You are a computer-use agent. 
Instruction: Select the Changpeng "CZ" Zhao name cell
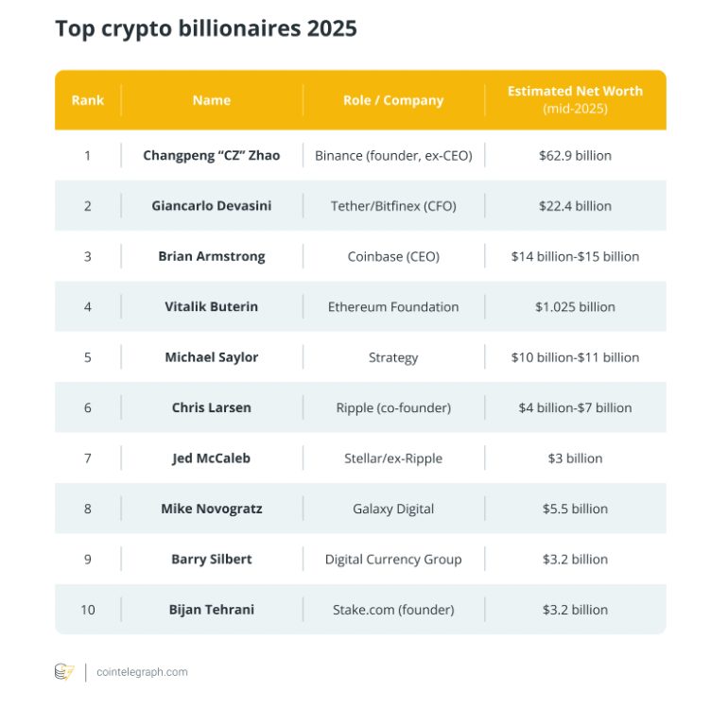click(x=212, y=155)
